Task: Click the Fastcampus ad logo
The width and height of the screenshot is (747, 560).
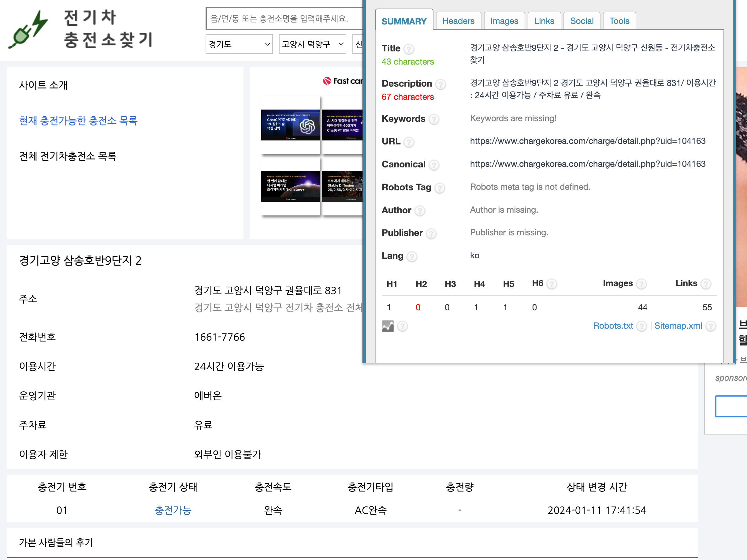Action: coord(342,81)
